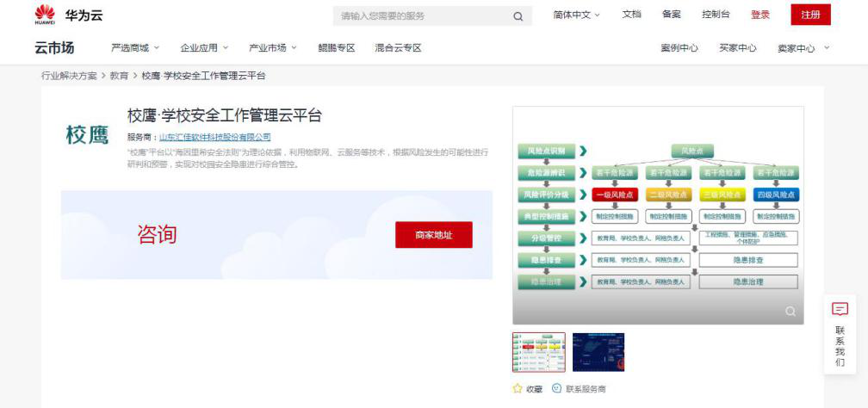Click 联系我们 side widget text

click(x=840, y=346)
